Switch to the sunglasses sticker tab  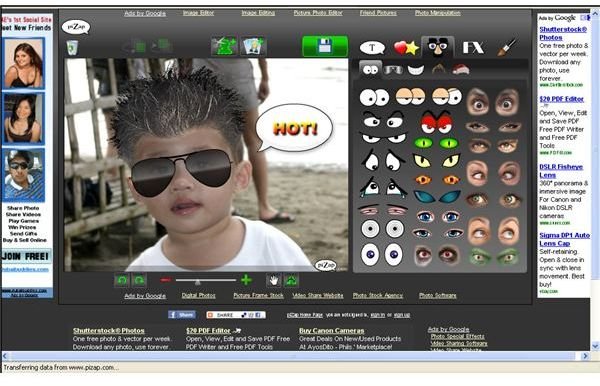393,70
